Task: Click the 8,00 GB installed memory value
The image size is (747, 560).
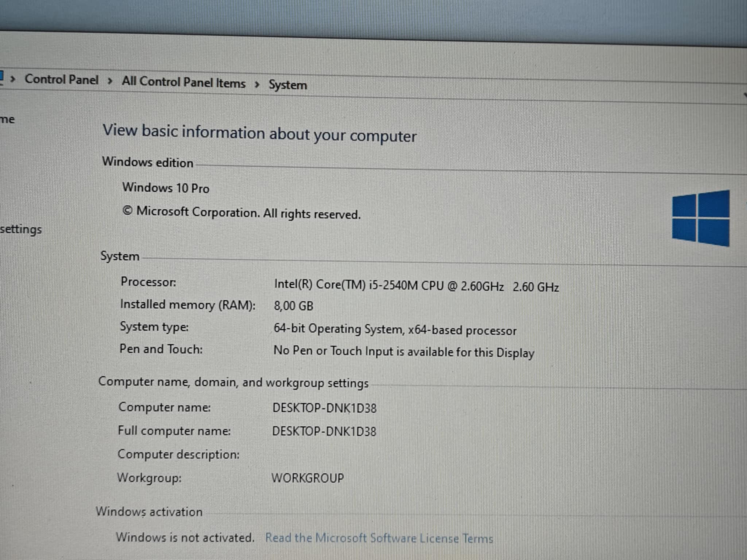Action: click(x=293, y=306)
